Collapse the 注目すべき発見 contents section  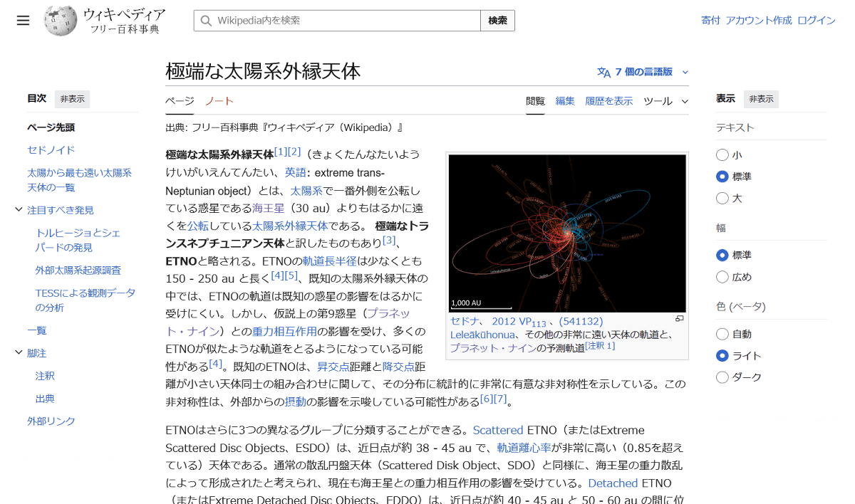[19, 210]
